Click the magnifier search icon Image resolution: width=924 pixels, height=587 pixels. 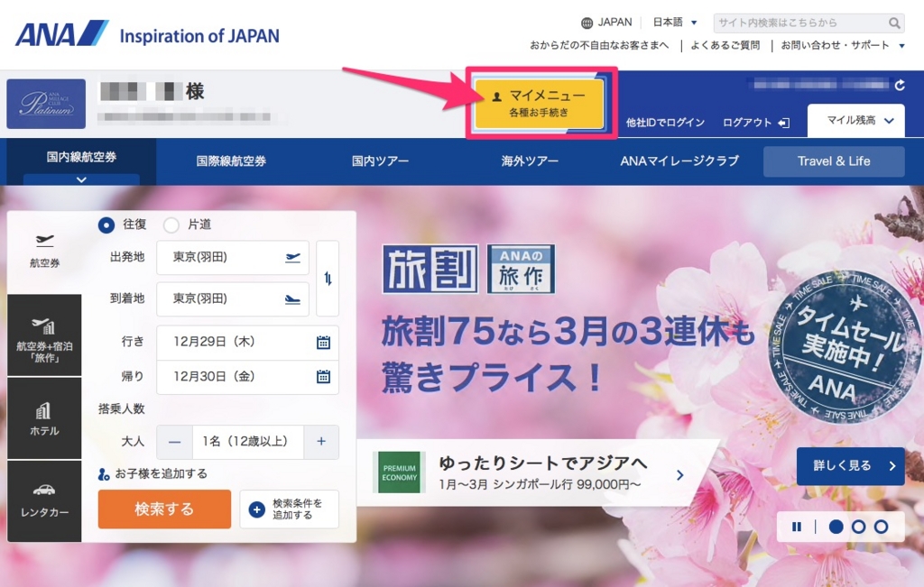894,23
